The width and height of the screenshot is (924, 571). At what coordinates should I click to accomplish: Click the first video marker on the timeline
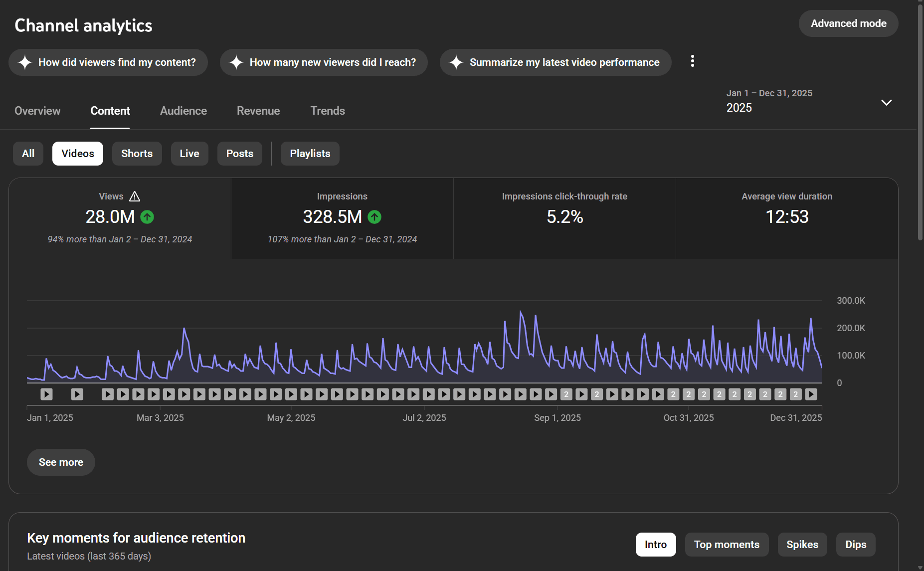coord(46,394)
